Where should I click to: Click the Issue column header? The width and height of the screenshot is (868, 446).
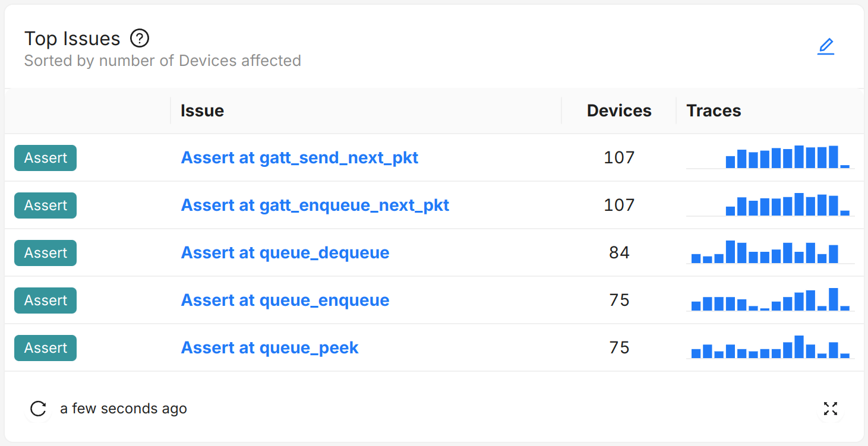203,111
